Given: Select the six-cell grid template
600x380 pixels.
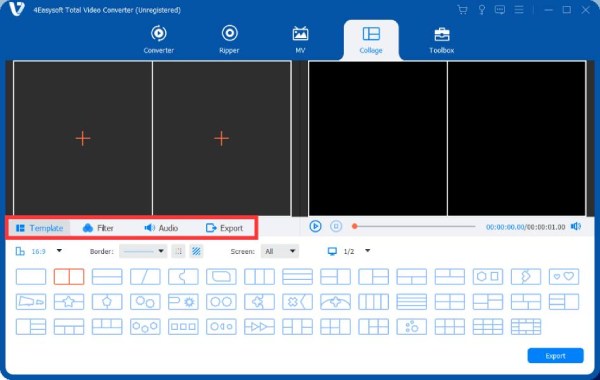Looking at the screenshot, I should pyautogui.click(x=450, y=327).
